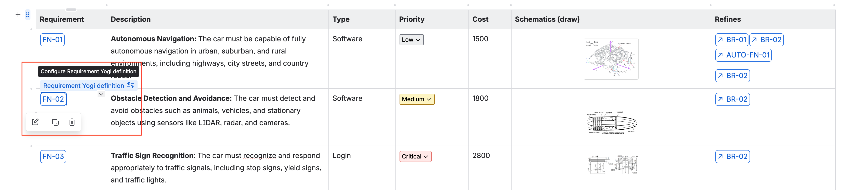This screenshot has height=190, width=868.
Task: Click the Requirement Yogi definition label
Action: 84,86
